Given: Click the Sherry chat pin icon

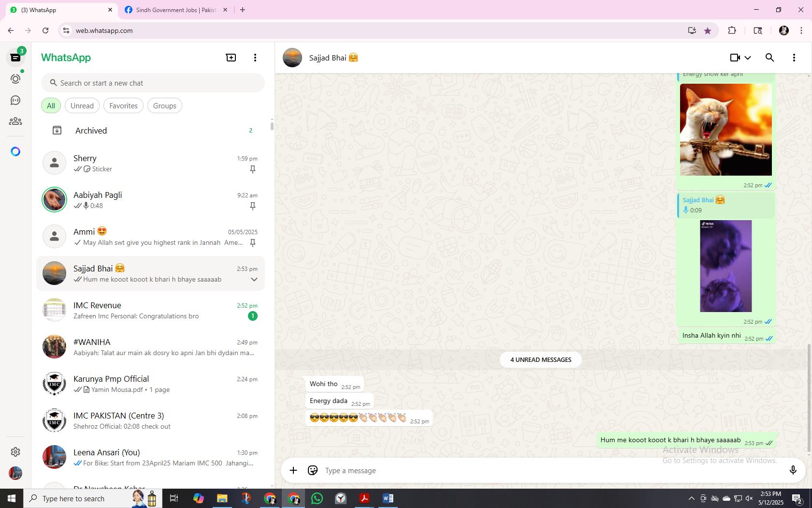Looking at the screenshot, I should [252, 169].
